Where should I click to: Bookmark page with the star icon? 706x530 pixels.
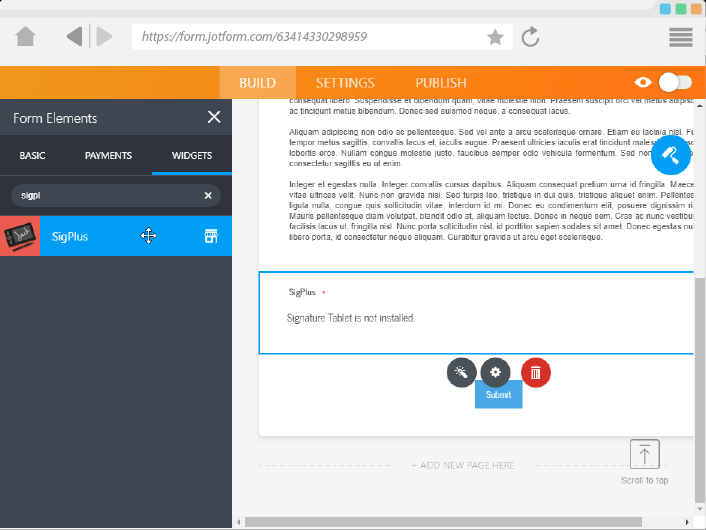click(x=495, y=37)
